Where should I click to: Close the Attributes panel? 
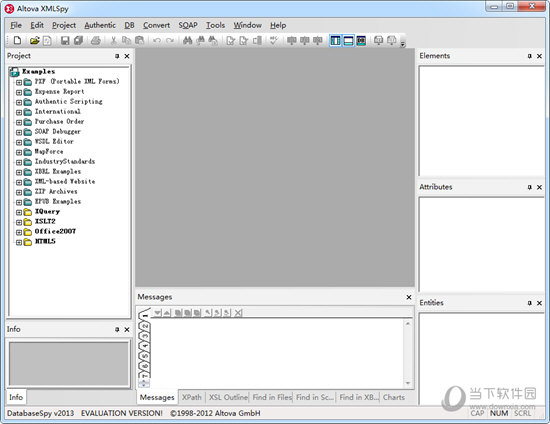pos(539,187)
